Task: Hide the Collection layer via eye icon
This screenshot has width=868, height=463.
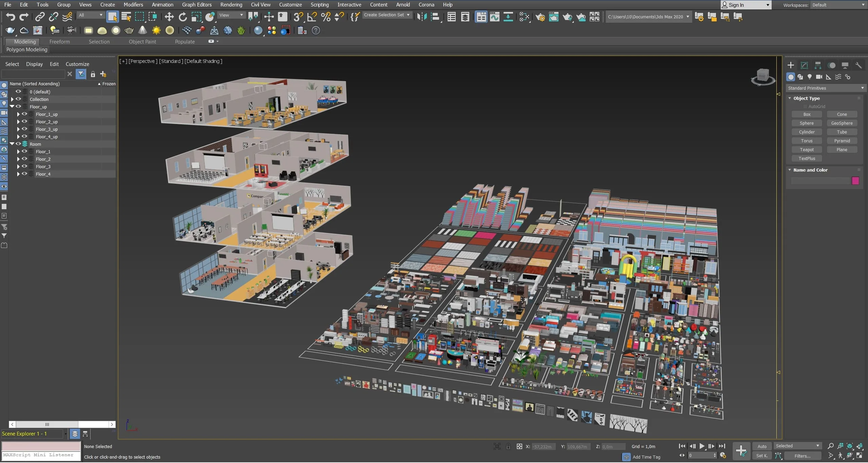Action: coord(18,99)
